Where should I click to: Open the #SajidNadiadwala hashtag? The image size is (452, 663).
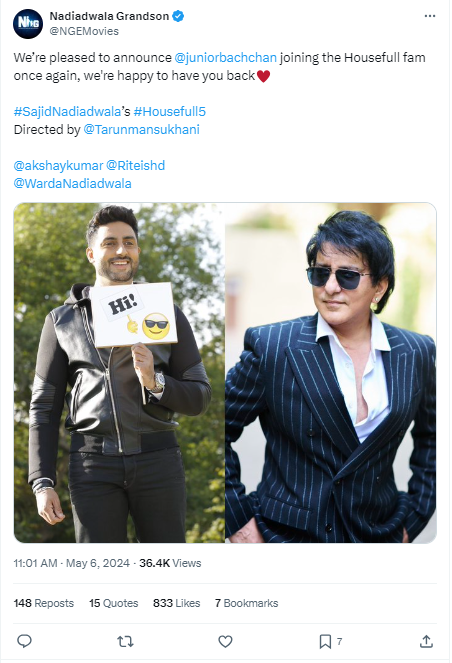[x=67, y=112]
